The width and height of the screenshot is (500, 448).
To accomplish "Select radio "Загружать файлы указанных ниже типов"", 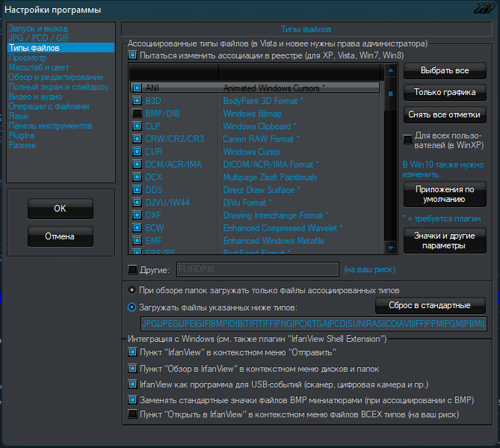I will [x=132, y=307].
